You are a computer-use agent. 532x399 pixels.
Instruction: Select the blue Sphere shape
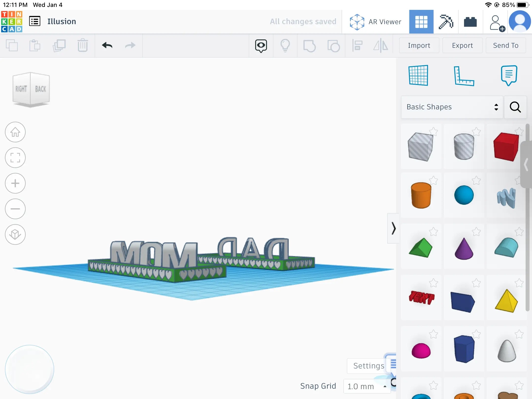pyautogui.click(x=464, y=196)
